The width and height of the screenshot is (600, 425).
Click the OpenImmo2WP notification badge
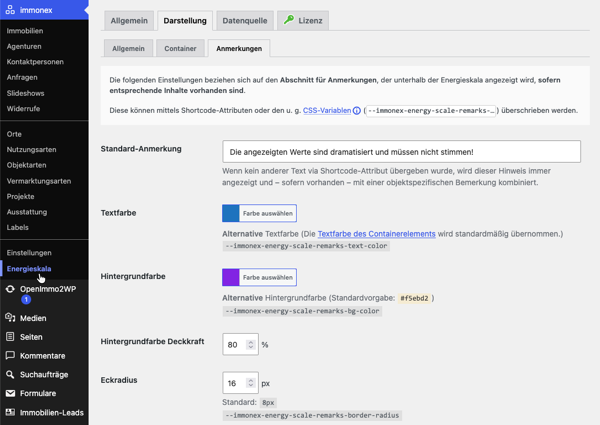tap(26, 300)
